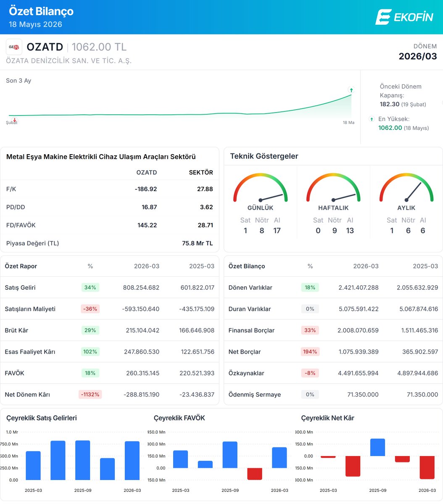Click the 2025-09 bar in Çeyreklik FAVÖK chart
This screenshot has height=504, width=443.
pyautogui.click(x=230, y=455)
